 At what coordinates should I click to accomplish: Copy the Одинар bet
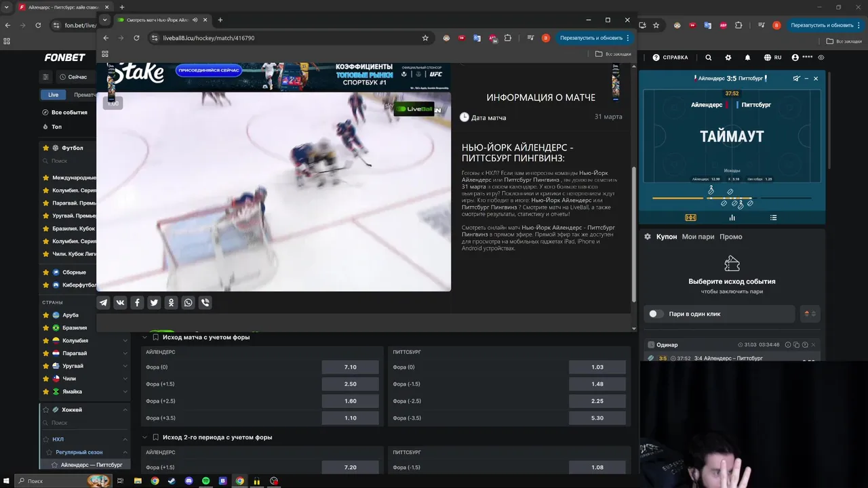796,345
